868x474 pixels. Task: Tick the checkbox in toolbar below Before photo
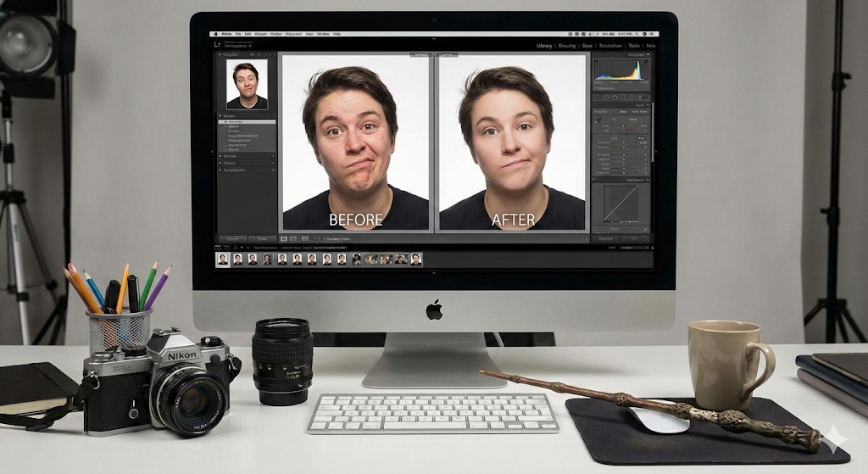(325, 238)
